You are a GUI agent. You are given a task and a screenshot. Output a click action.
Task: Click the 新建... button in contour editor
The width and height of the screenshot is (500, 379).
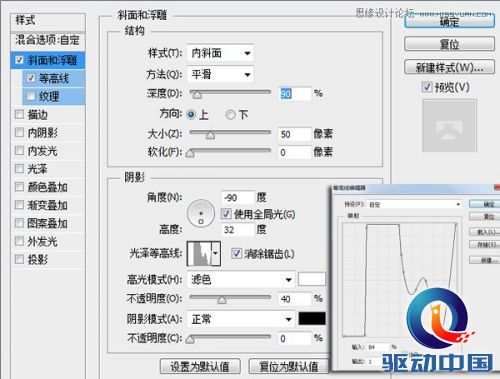click(485, 260)
